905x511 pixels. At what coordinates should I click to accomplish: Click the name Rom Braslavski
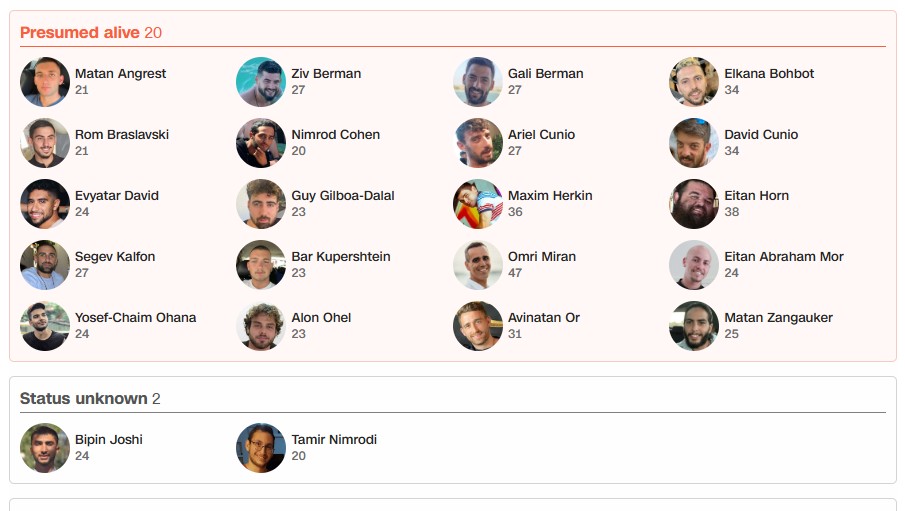[x=122, y=135]
